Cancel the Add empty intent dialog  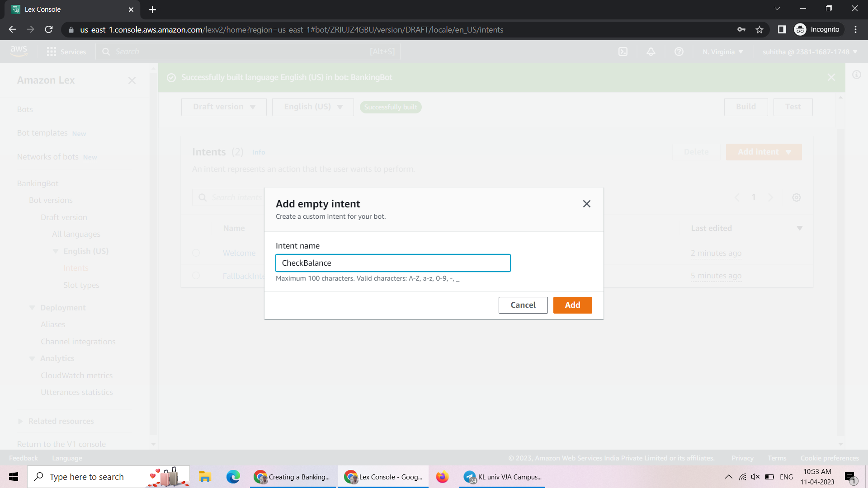[523, 305]
